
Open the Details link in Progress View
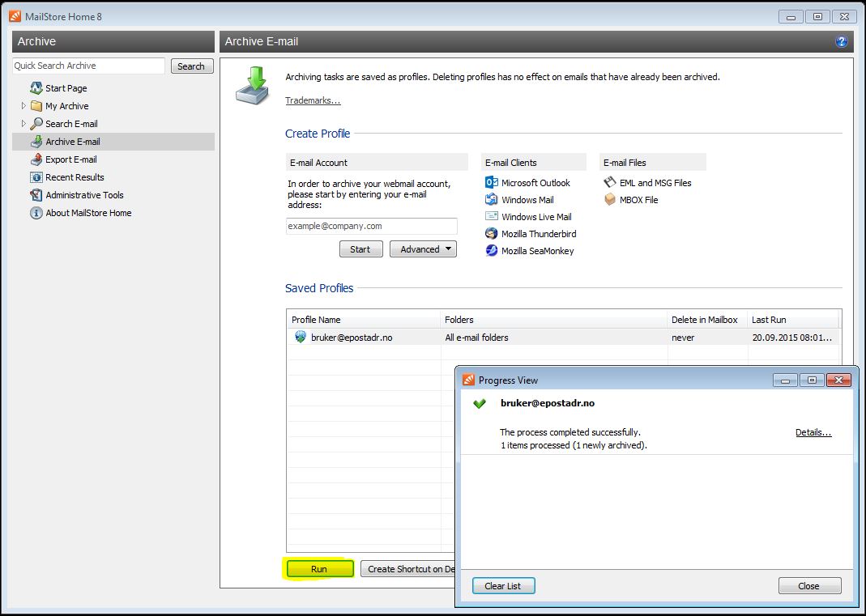coord(813,432)
